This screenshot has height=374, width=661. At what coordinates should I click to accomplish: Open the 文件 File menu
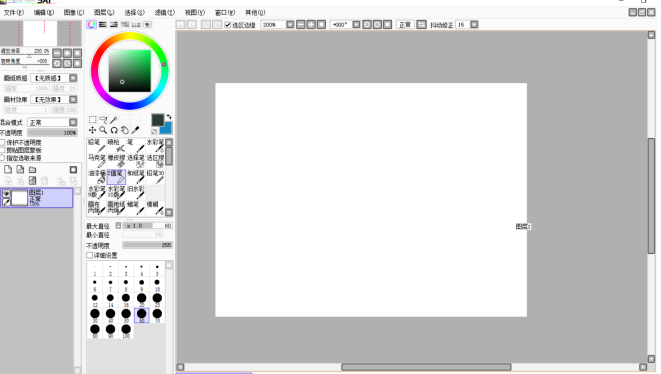click(x=13, y=13)
